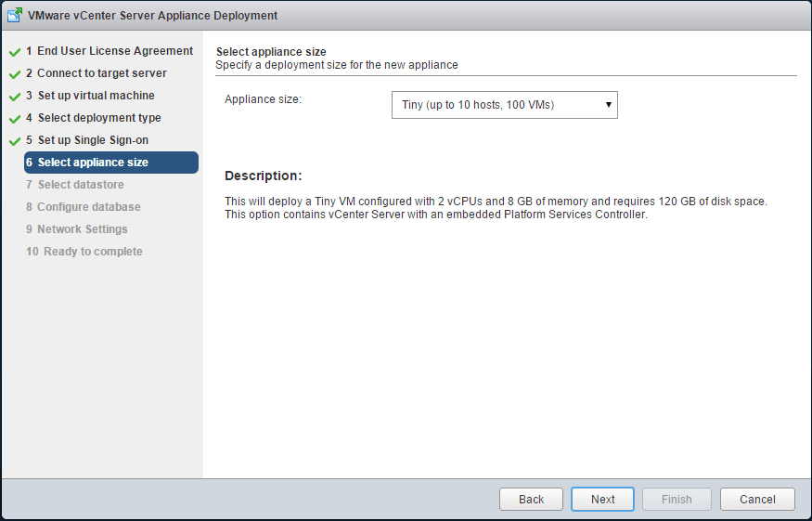Screen dimensions: 812x521
Task: Click green checkmark beside Connect to target server
Action: point(15,74)
